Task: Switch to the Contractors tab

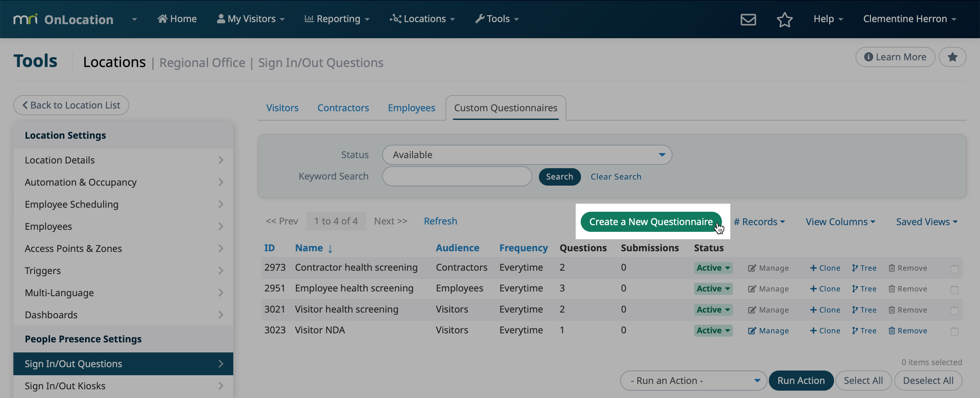Action: coord(343,108)
